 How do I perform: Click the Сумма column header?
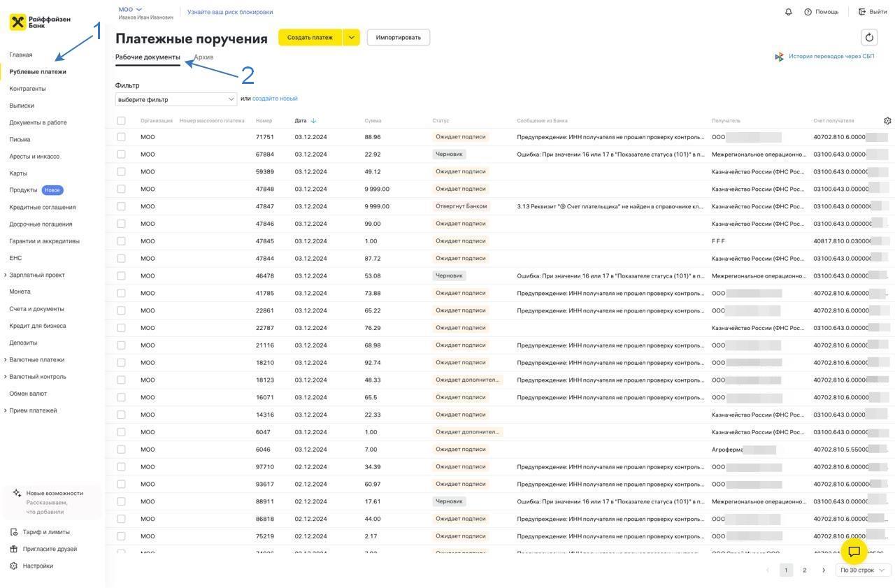[x=373, y=121]
